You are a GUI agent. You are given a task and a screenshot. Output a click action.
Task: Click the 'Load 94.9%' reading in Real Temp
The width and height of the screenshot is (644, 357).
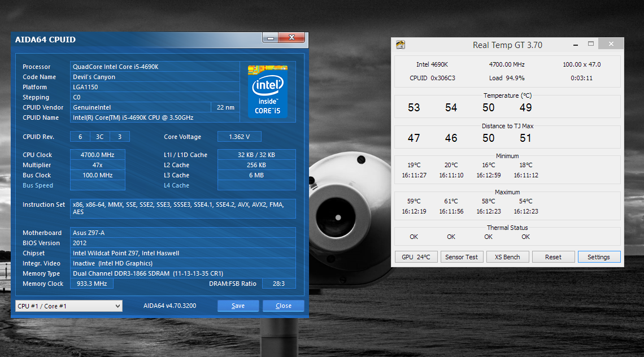[x=506, y=78]
